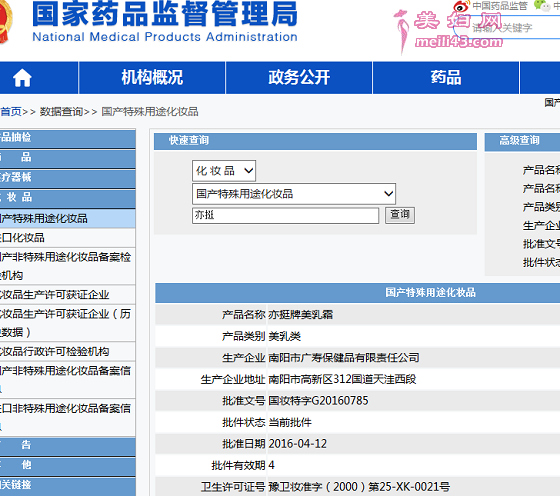Focus the keyword field containing 亦挺
Screen dimensions: 560x496
click(x=285, y=216)
